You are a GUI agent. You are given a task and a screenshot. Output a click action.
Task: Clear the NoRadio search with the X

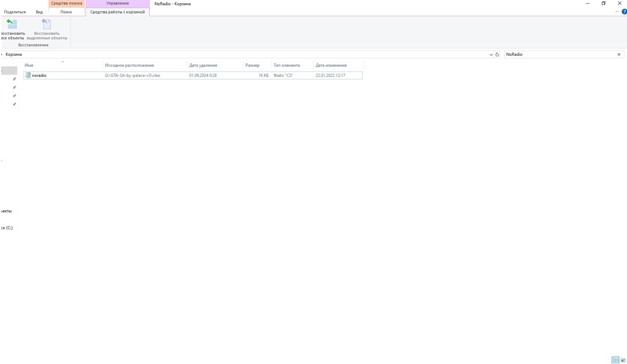click(619, 54)
